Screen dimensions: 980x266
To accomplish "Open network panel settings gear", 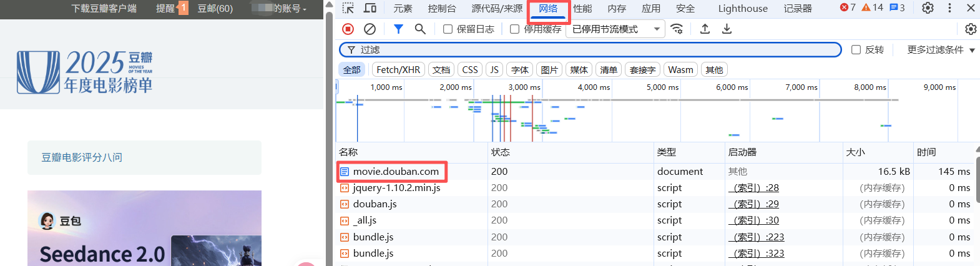I will tap(971, 29).
